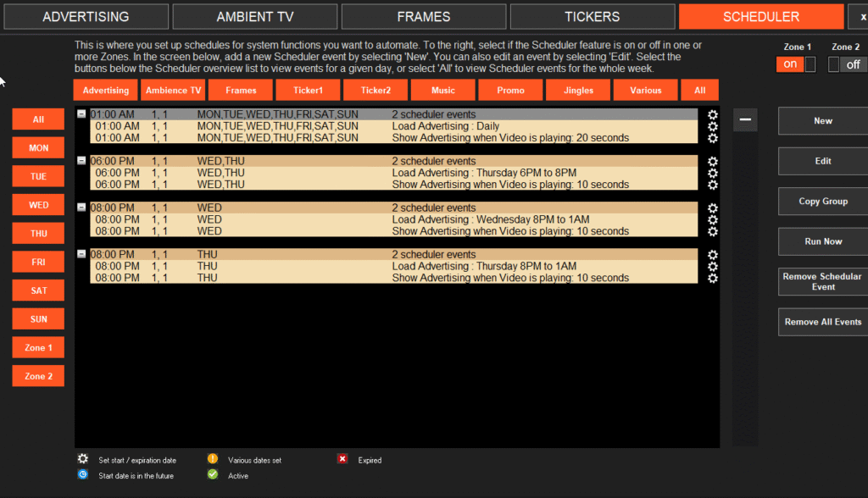Collapse the 08:00 PM THU event group
This screenshot has height=498, width=868.
click(81, 254)
